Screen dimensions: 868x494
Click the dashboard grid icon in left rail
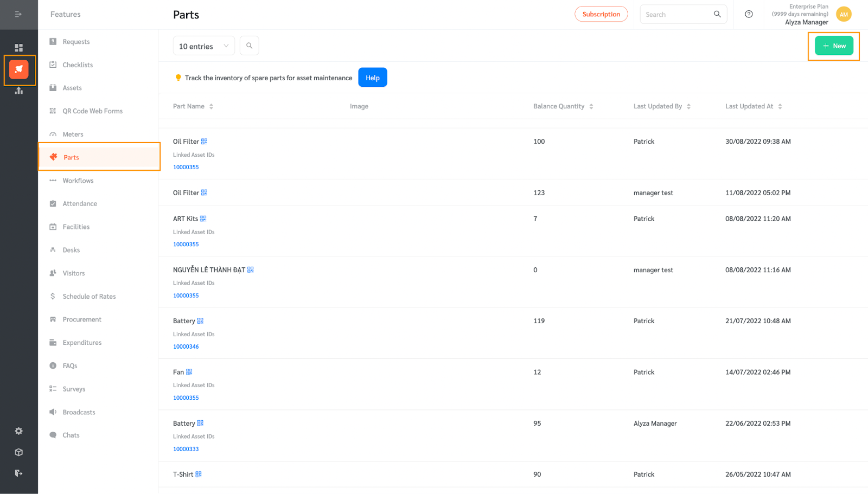point(18,48)
